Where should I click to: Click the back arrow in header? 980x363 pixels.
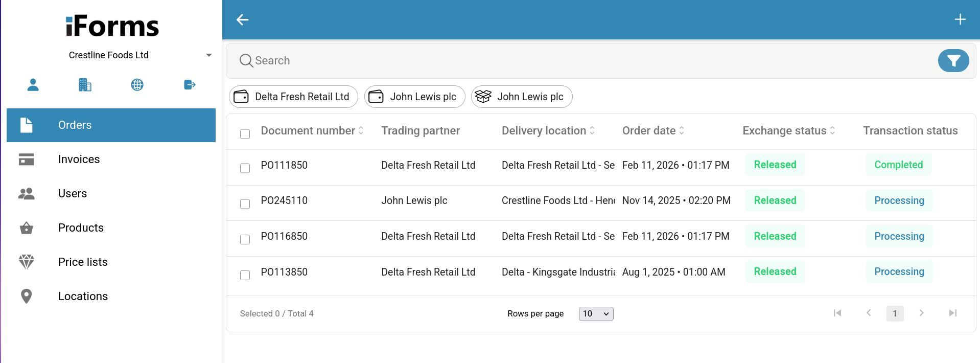242,20
